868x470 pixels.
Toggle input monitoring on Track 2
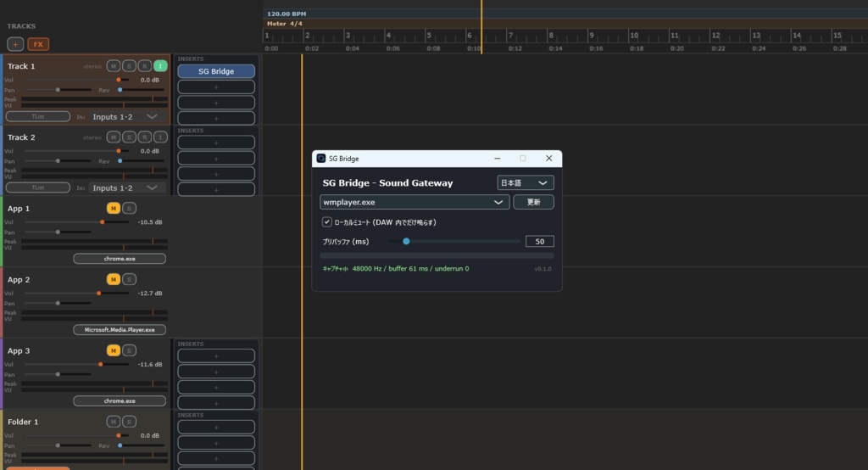pyautogui.click(x=160, y=137)
